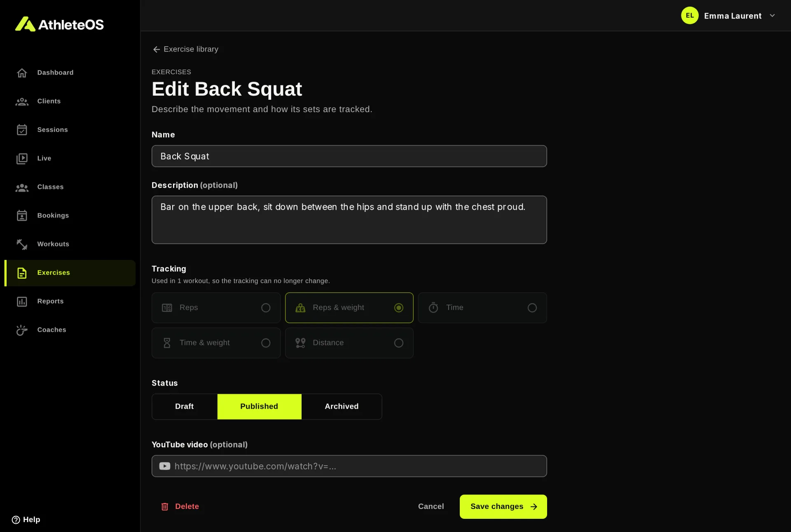Select the Distance tracking radio button
The height and width of the screenshot is (532, 791).
398,343
